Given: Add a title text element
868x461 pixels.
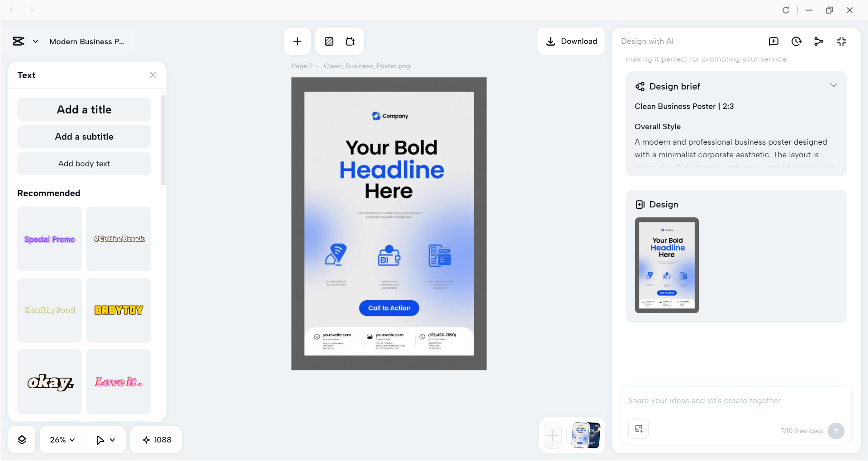Looking at the screenshot, I should point(84,109).
